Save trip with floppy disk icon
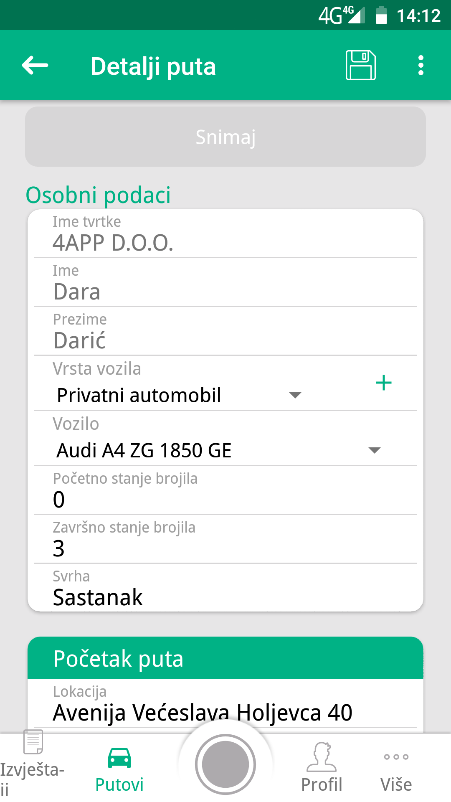The image size is (451, 802). point(360,65)
